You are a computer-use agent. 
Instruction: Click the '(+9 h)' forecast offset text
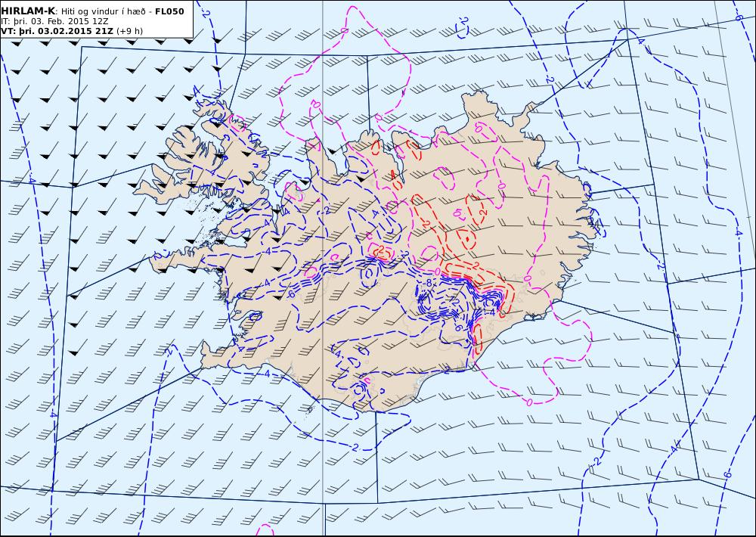[x=130, y=31]
